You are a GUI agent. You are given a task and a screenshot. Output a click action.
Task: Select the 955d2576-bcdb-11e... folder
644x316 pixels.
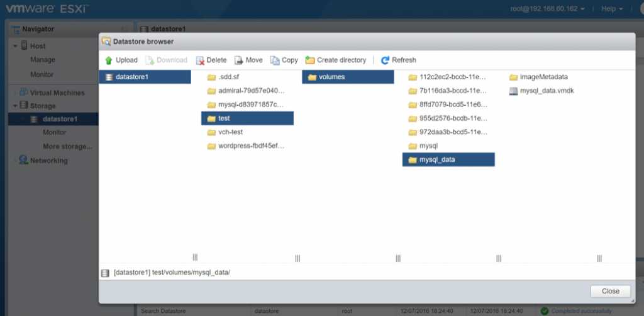(448, 118)
